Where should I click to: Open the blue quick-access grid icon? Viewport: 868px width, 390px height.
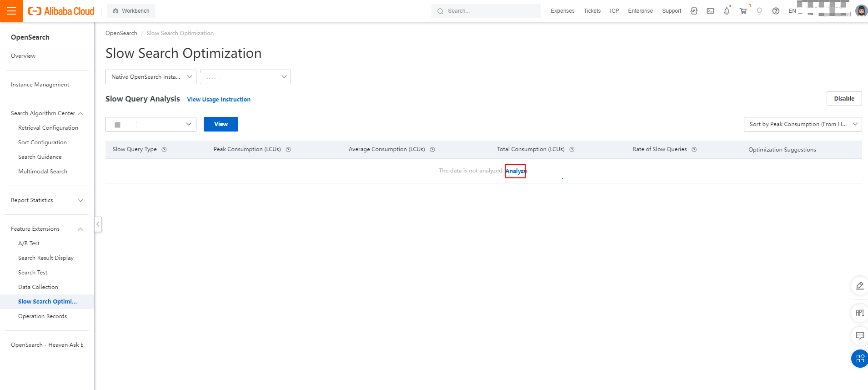coord(860,359)
